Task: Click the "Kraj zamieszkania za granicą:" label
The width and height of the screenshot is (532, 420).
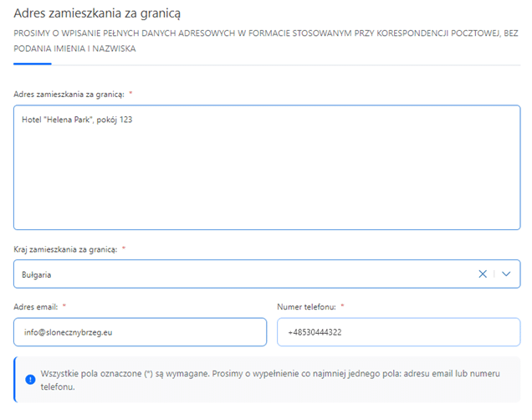Action: click(x=65, y=249)
